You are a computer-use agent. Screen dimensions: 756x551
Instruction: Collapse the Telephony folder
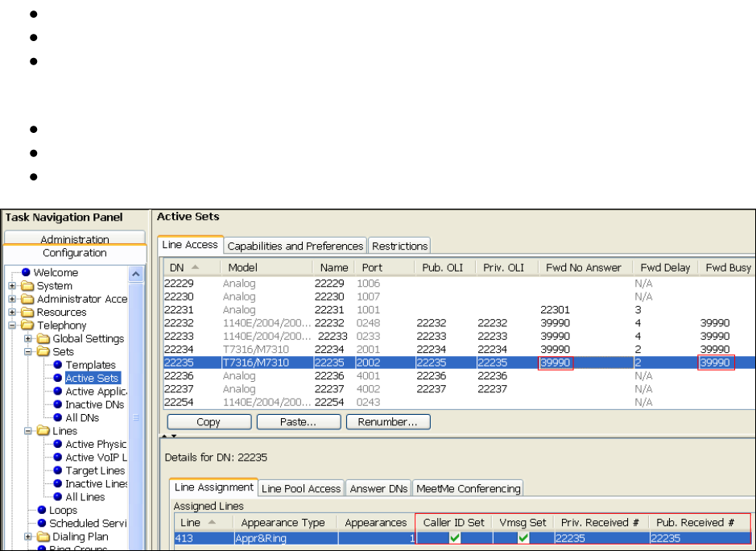[12, 325]
